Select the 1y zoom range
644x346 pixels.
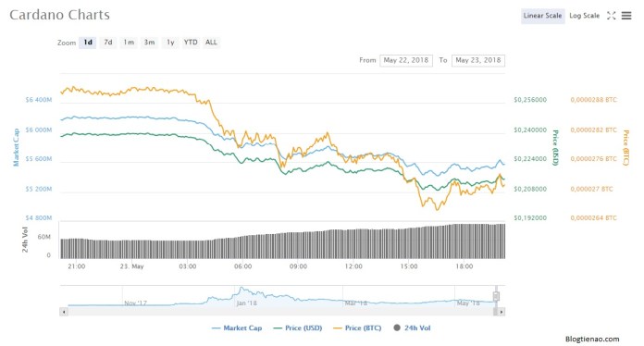(x=170, y=43)
